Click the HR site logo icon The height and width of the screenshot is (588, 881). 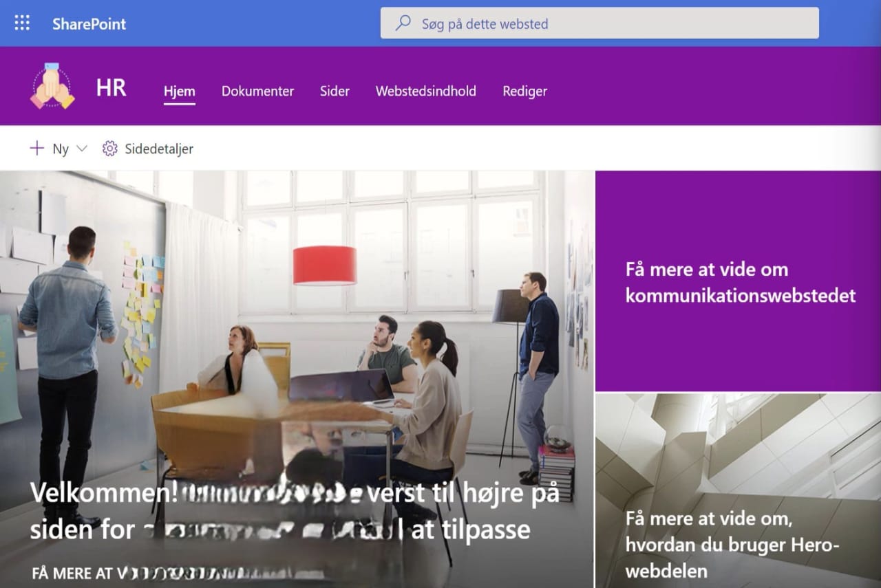52,85
